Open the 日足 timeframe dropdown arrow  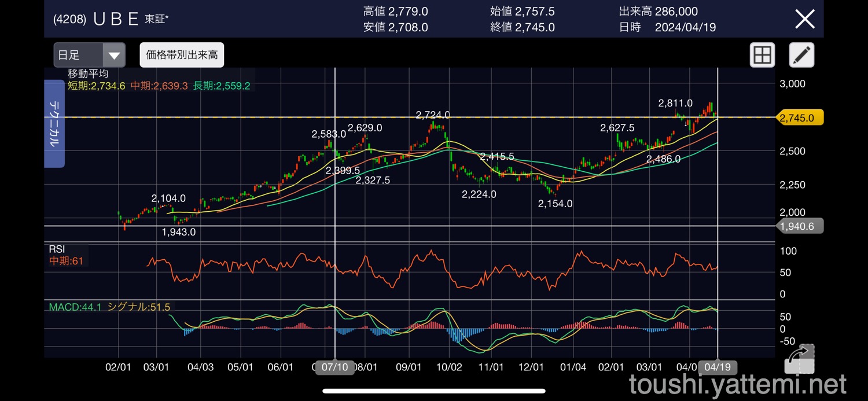(115, 56)
